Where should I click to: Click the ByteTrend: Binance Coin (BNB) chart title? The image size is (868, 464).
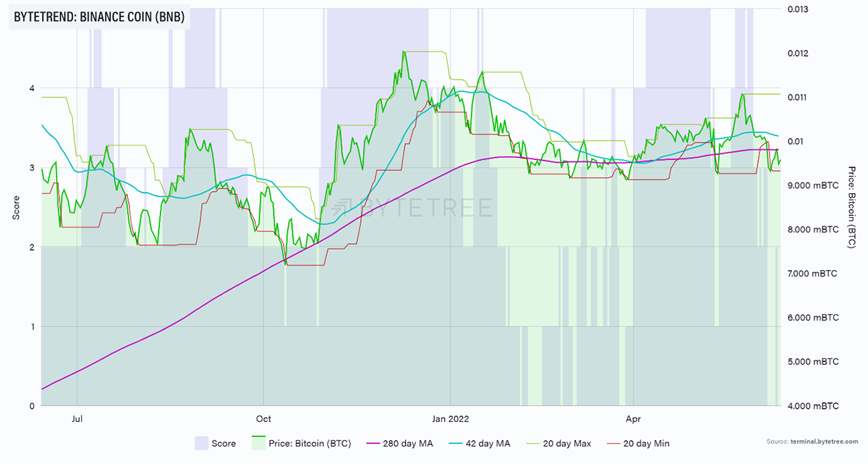pos(99,17)
